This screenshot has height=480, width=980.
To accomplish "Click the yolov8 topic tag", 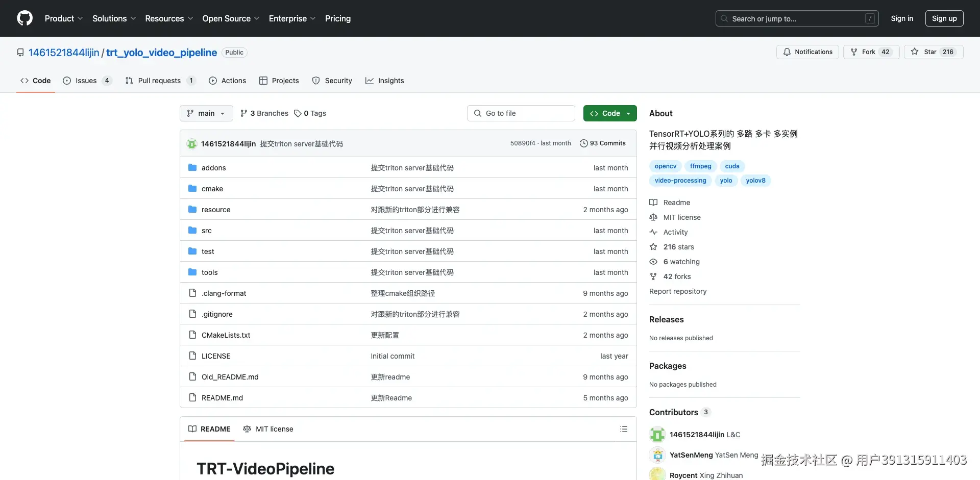I will pos(755,181).
